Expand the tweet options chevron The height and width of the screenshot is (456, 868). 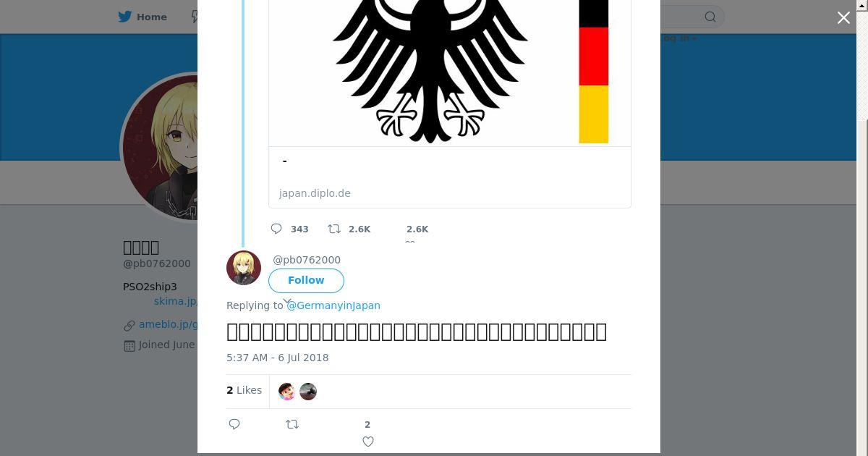coord(286,300)
